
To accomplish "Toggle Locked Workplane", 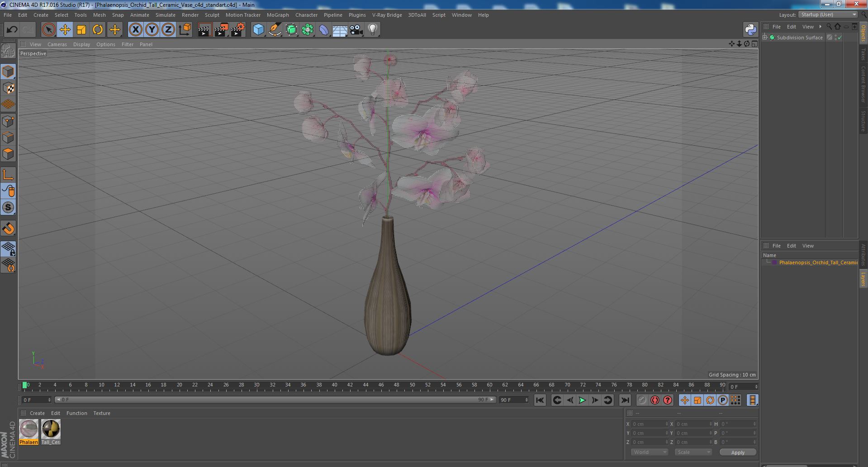I will point(8,248).
